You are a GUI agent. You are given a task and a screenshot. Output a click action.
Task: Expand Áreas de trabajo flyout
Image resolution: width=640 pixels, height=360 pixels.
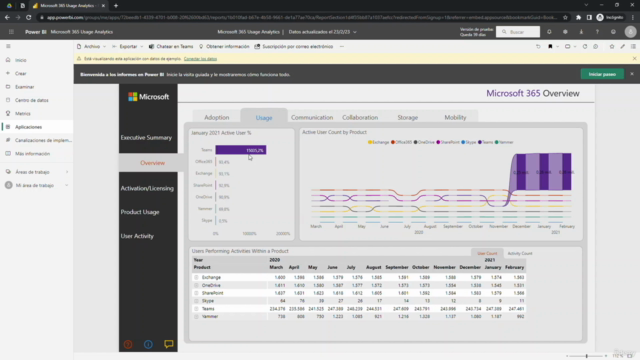[67, 172]
